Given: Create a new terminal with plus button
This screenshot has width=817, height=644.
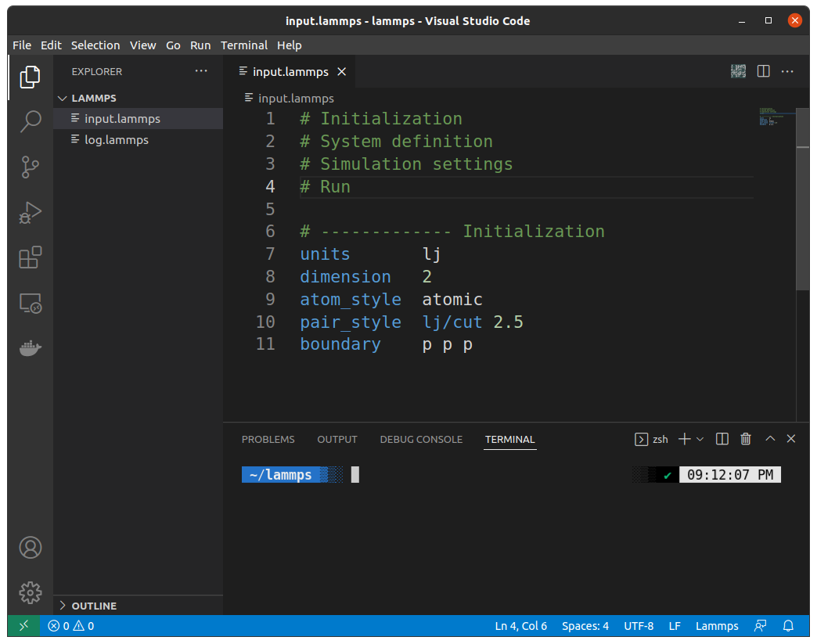Looking at the screenshot, I should [684, 439].
